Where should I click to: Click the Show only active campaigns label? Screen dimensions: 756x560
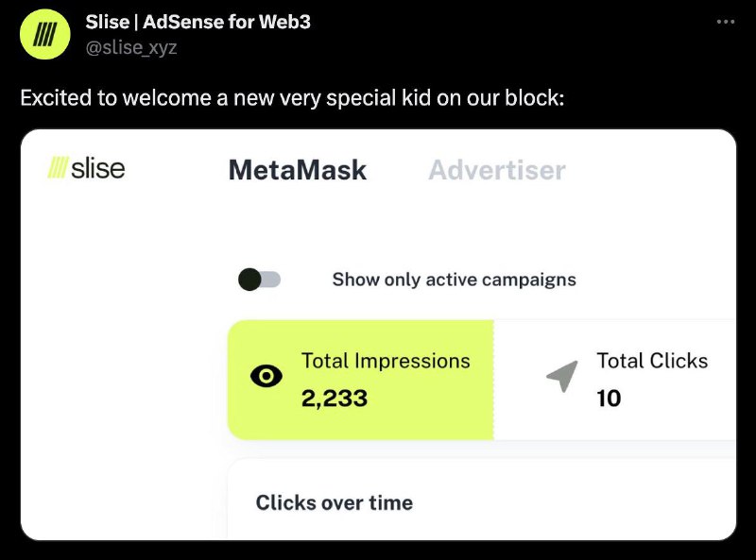coord(455,280)
